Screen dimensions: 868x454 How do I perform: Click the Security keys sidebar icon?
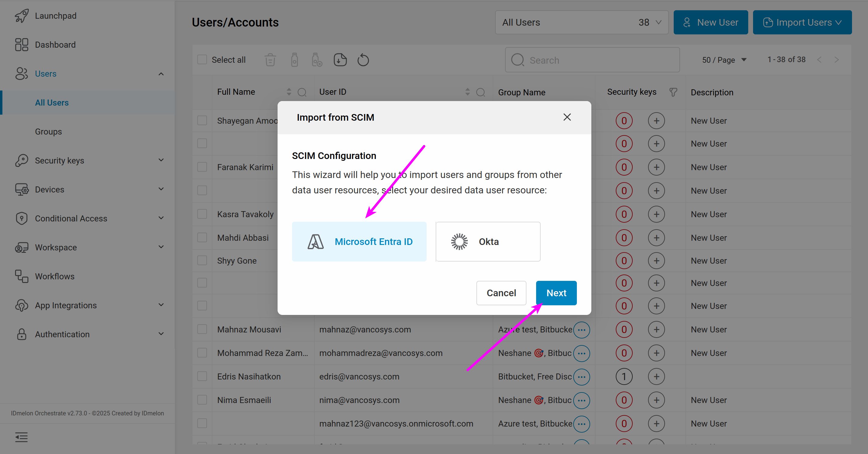21,161
